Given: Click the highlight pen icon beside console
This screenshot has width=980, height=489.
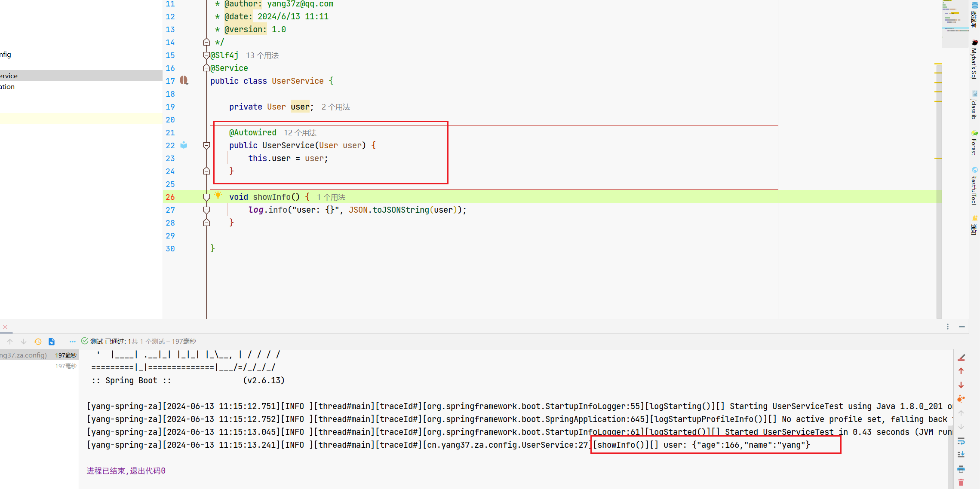Looking at the screenshot, I should pyautogui.click(x=962, y=358).
